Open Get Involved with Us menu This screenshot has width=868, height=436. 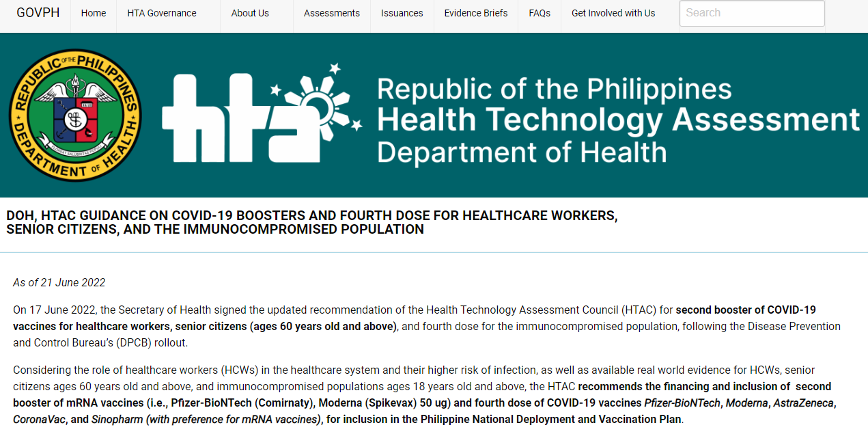[613, 13]
